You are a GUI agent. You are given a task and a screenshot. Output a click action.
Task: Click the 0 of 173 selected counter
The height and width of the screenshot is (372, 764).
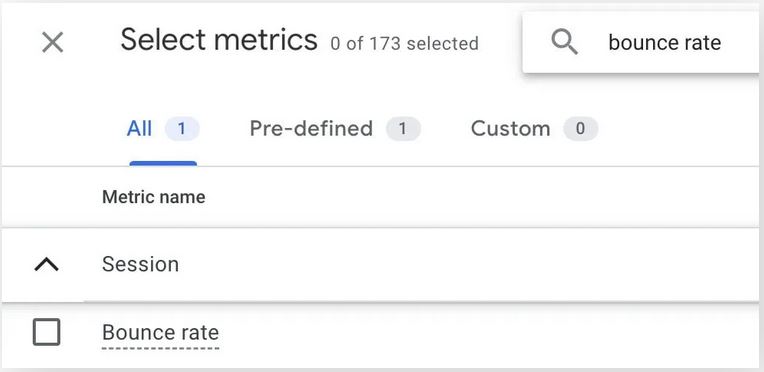(x=404, y=43)
